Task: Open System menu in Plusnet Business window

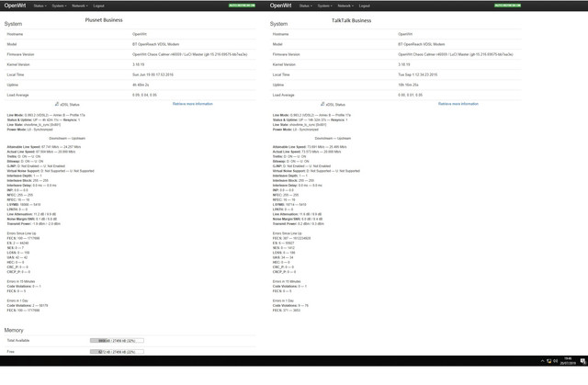Action: (59, 6)
